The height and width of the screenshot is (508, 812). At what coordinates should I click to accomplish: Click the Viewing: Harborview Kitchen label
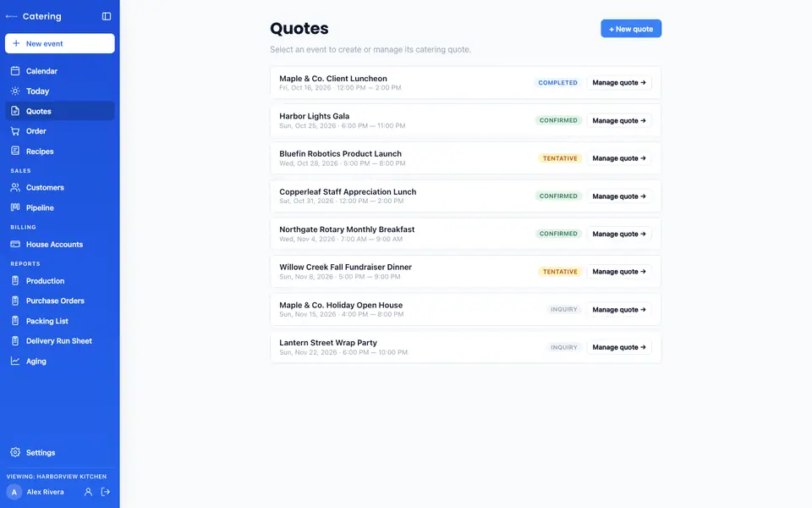point(57,477)
